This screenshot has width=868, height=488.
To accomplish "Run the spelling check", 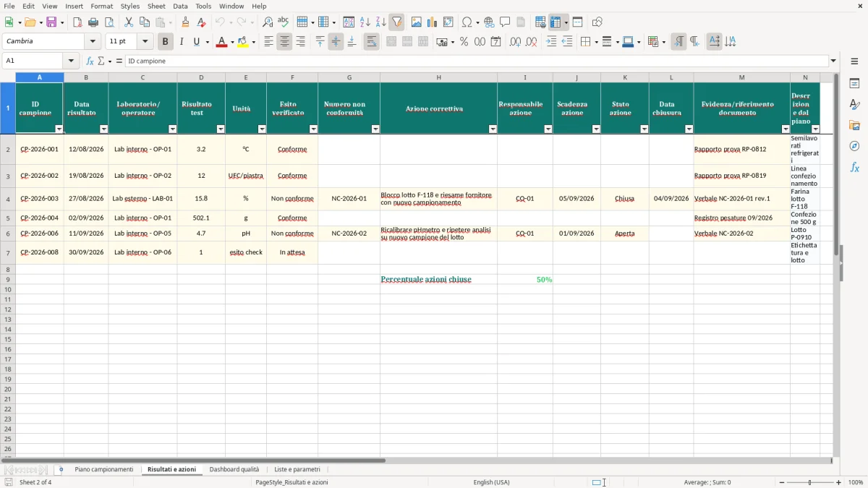I will [284, 22].
